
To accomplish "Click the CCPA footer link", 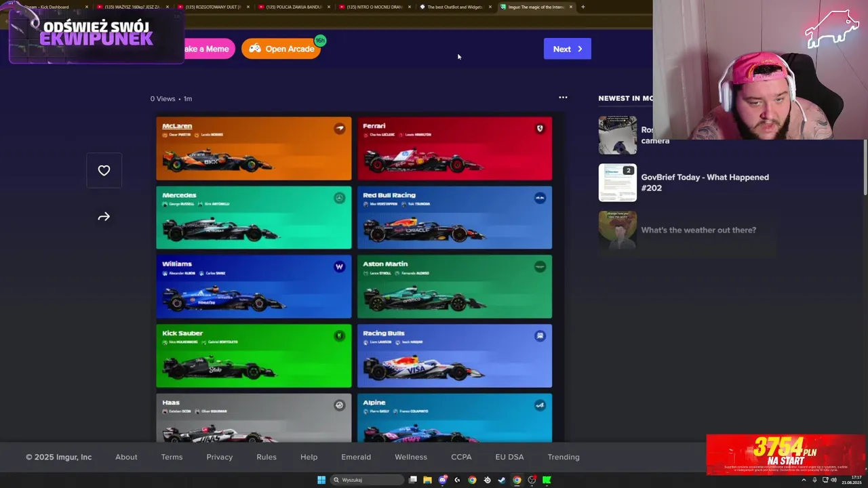I will 461,457.
